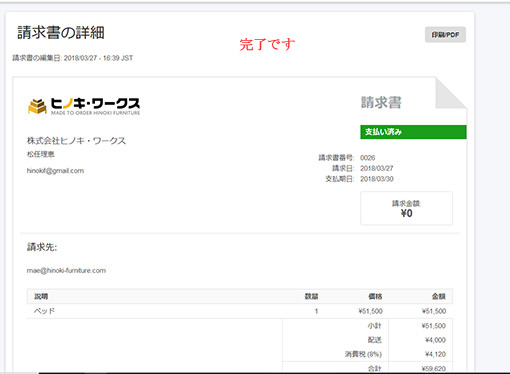Screen dimensions: 510x374
Task: Click the 説明 column header
Action: point(41,296)
